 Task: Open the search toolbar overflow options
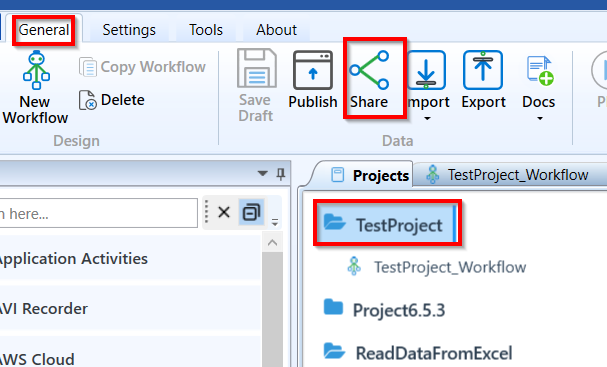(275, 222)
